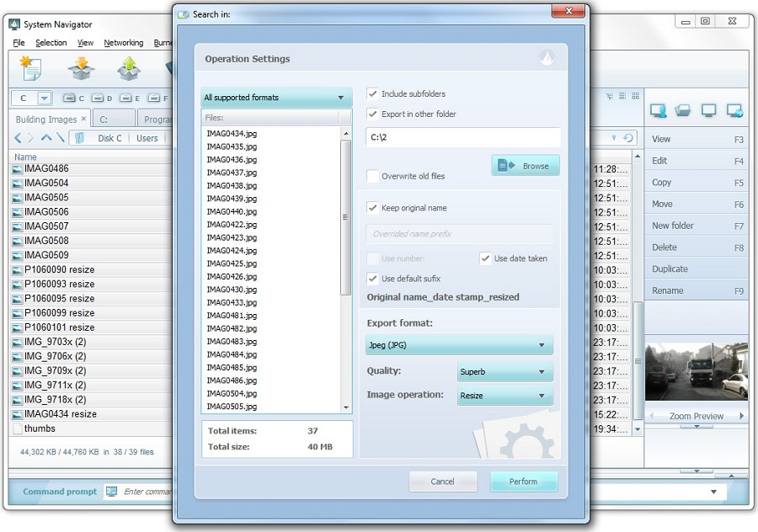Viewport: 758px width, 532px height.
Task: Open the Image operation Resize dropdown
Action: coord(504,396)
